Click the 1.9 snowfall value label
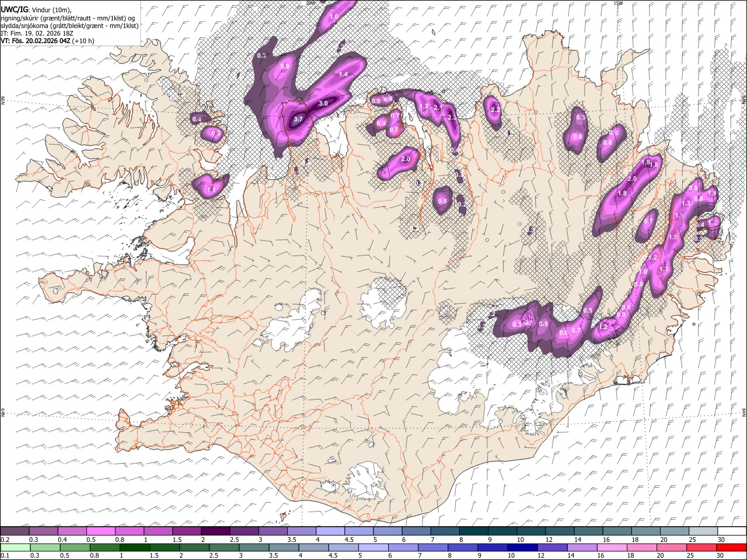 click(x=645, y=162)
